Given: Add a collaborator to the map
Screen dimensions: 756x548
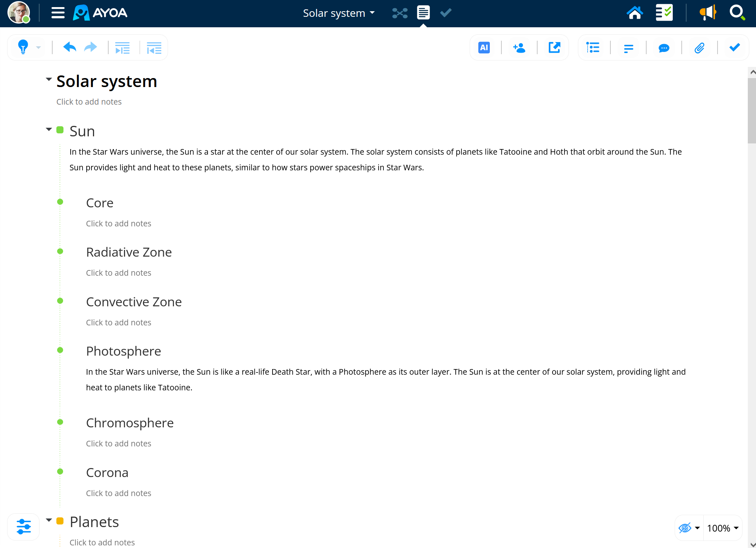Looking at the screenshot, I should point(519,47).
